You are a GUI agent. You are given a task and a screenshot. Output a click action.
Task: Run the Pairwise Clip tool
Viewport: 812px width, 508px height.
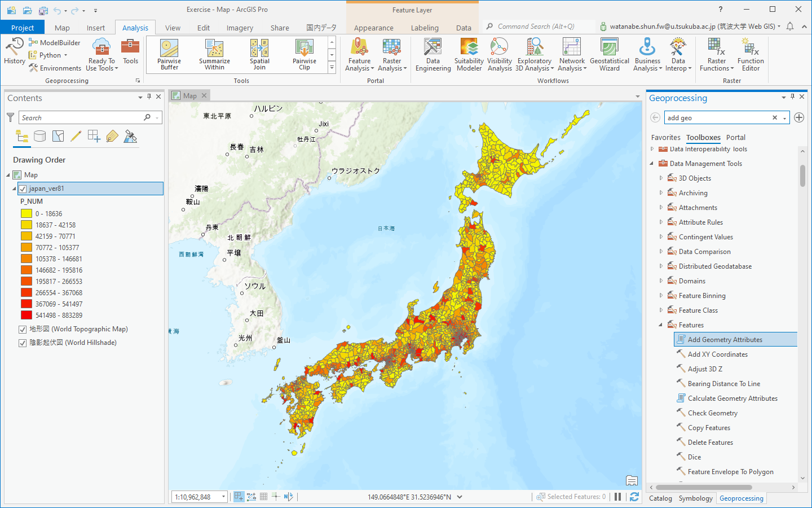click(304, 55)
